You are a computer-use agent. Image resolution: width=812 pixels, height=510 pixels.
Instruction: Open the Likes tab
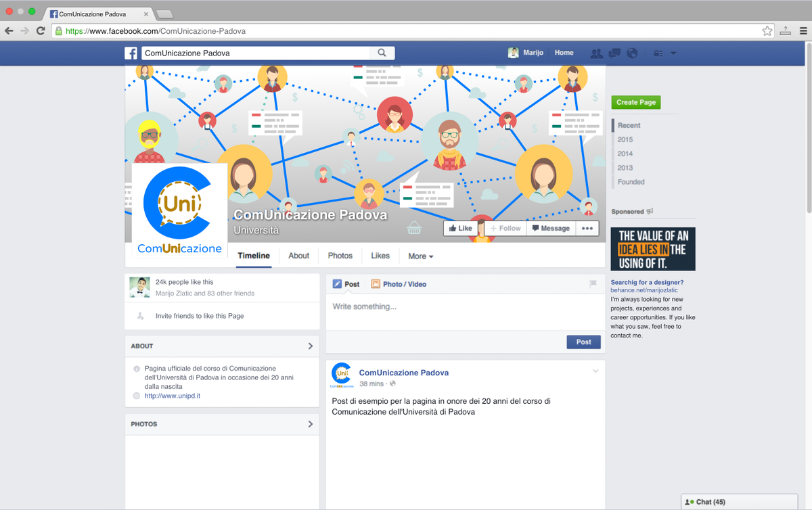click(x=380, y=256)
